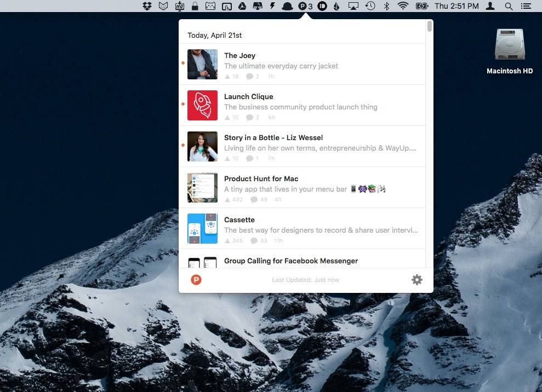
Task: Click the Product Hunt menu bar icon
Action: tap(305, 6)
